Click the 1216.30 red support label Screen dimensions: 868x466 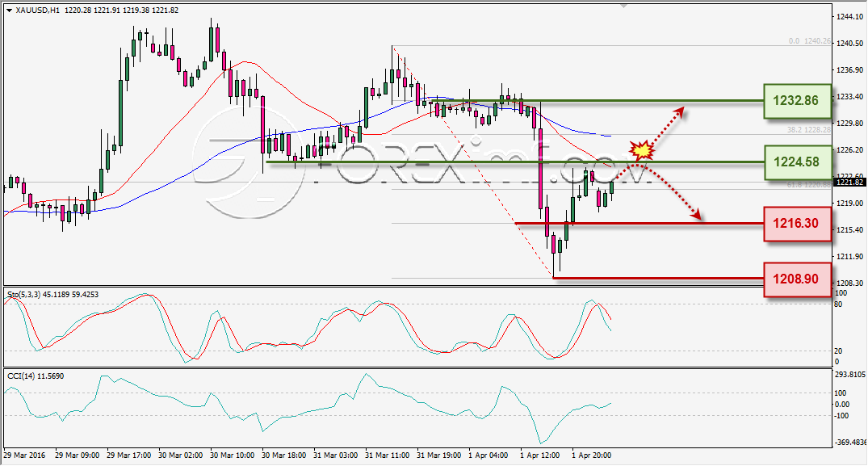797,224
